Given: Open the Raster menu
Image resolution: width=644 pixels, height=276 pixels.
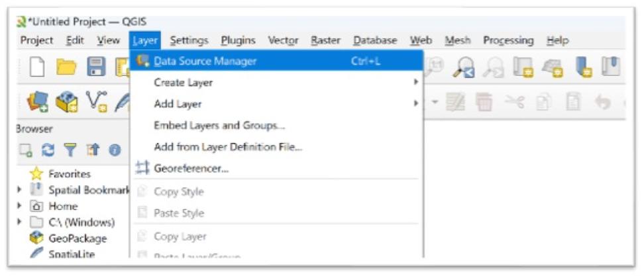Looking at the screenshot, I should 326,40.
